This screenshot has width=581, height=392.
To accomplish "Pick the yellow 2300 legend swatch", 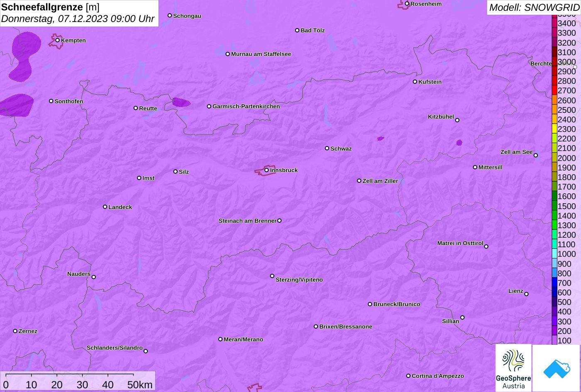I will coord(554,129).
